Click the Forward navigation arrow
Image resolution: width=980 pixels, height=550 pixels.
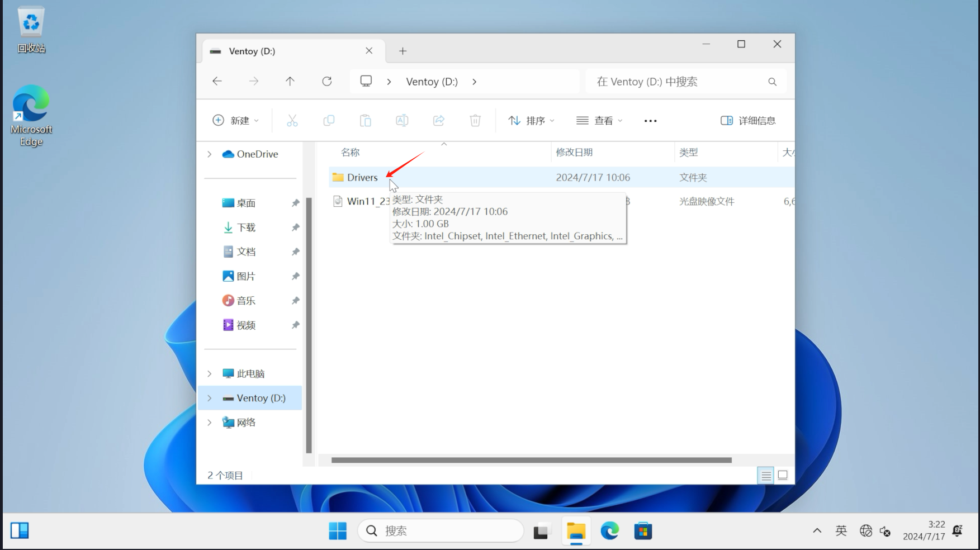[254, 81]
